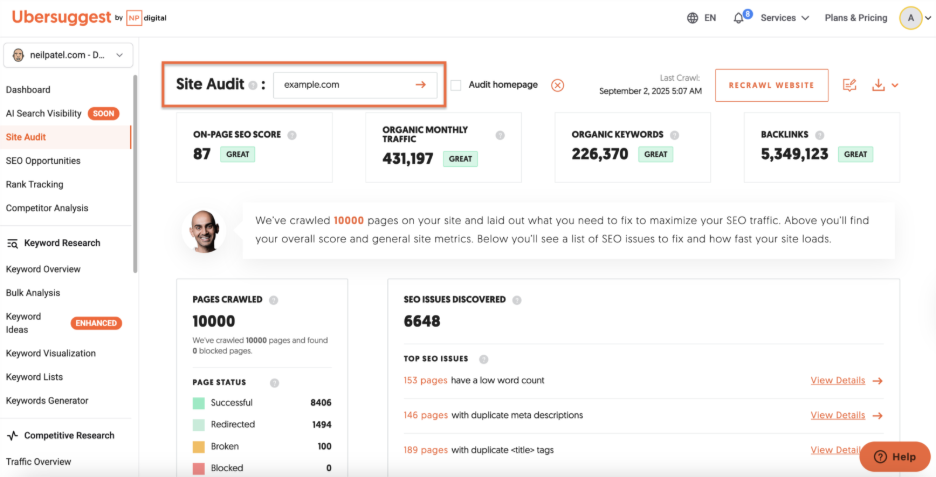
Task: Click the red Blocked status swatch
Action: pyautogui.click(x=199, y=468)
